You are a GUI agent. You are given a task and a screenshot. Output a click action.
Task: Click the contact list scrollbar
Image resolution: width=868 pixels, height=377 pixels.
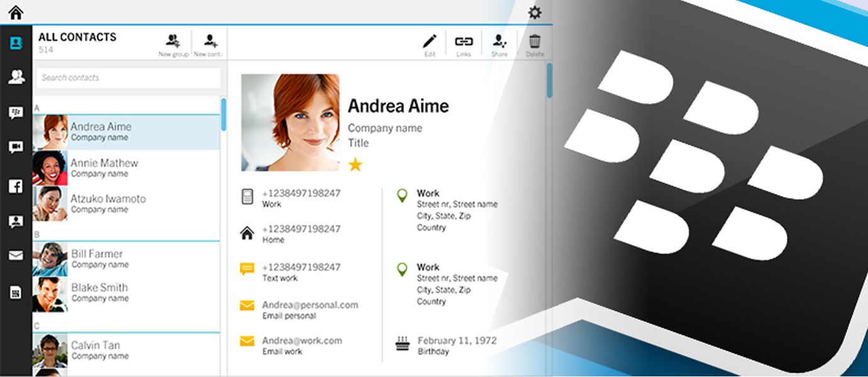click(x=223, y=114)
